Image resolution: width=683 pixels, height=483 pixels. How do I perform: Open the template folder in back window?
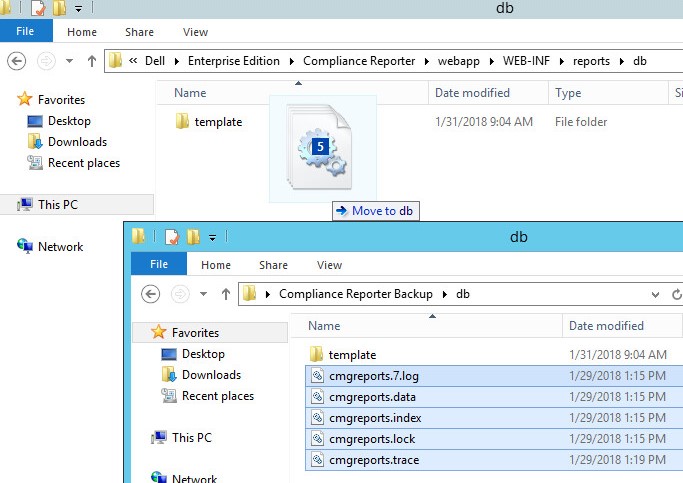[x=218, y=122]
